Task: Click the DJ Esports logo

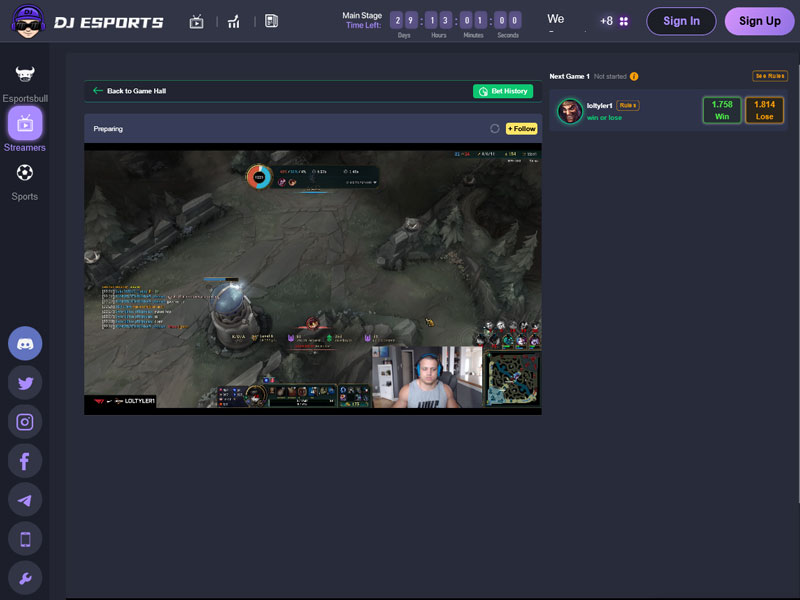Action: pyautogui.click(x=87, y=22)
